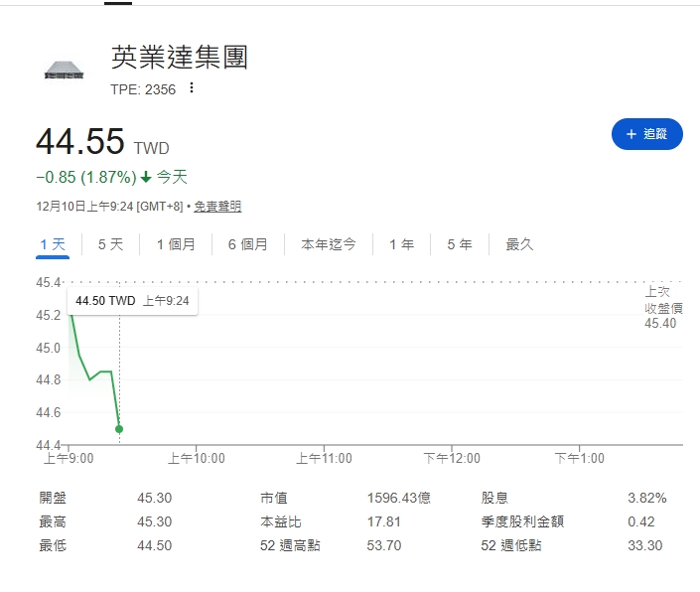Switch to the 5 天 chart range
This screenshot has width=700, height=592.
110,244
